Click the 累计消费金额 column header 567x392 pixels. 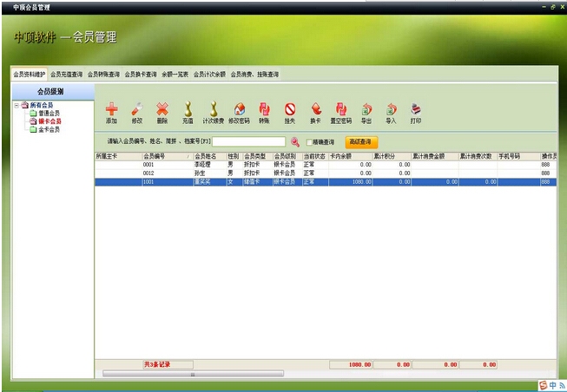coord(435,156)
